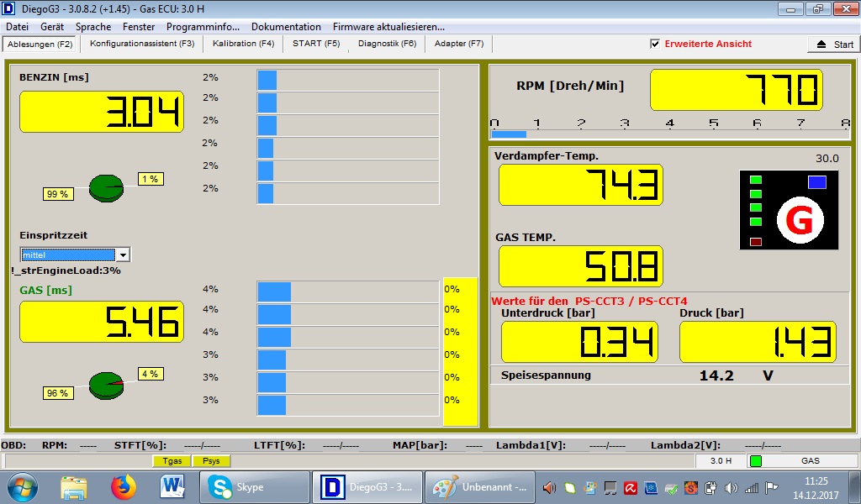
Task: Click the green GAS status indicator light
Action: tap(755, 461)
